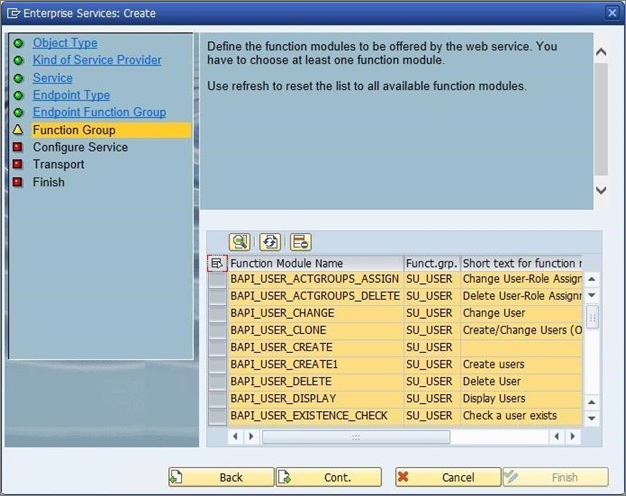Open the Endpoint Type step link
The image size is (626, 496).
point(71,95)
